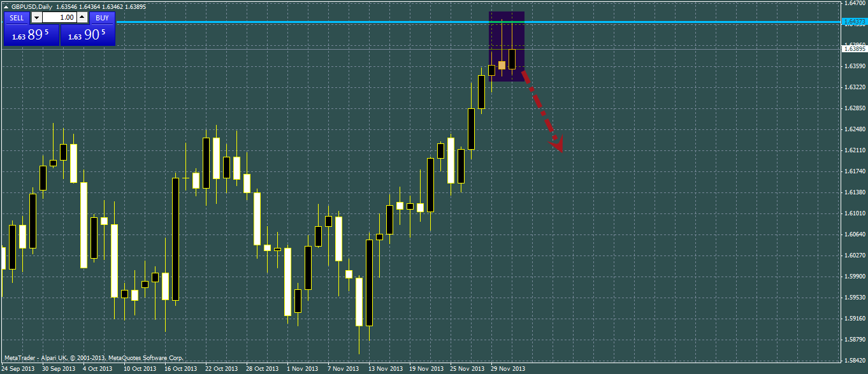This screenshot has width=868, height=374.
Task: Increase lot volume with the up arrow
Action: pos(82,18)
